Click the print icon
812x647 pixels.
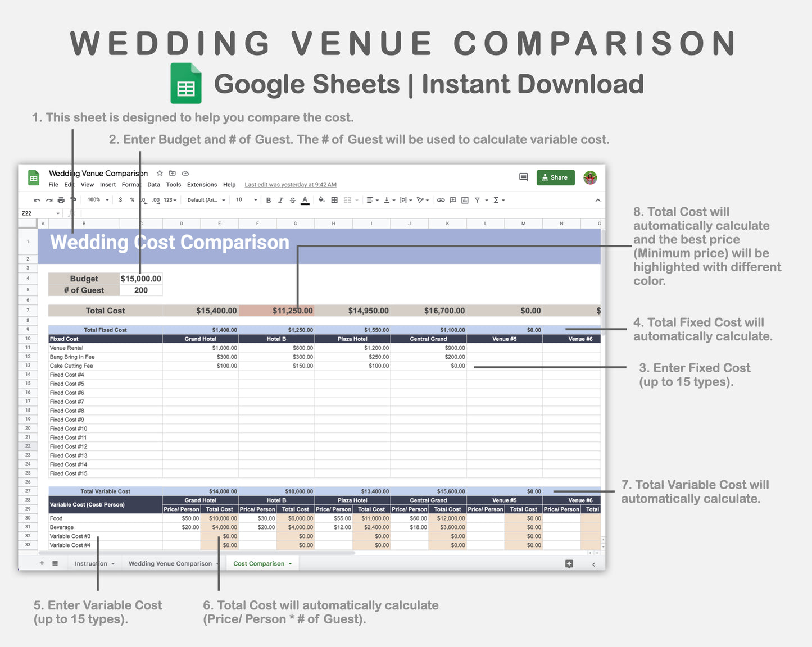[61, 199]
